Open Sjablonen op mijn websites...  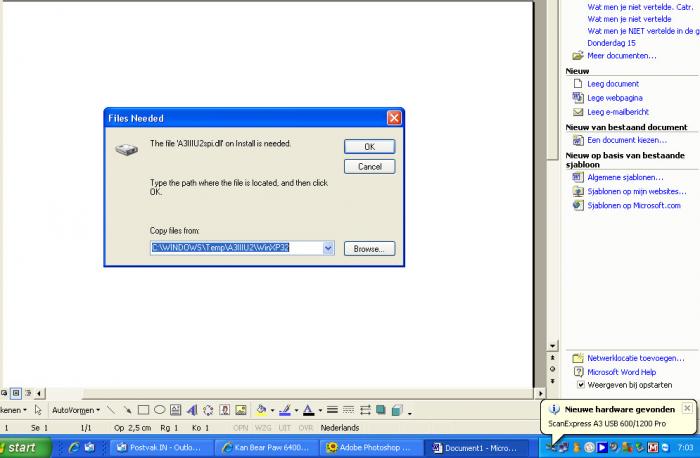click(x=637, y=192)
